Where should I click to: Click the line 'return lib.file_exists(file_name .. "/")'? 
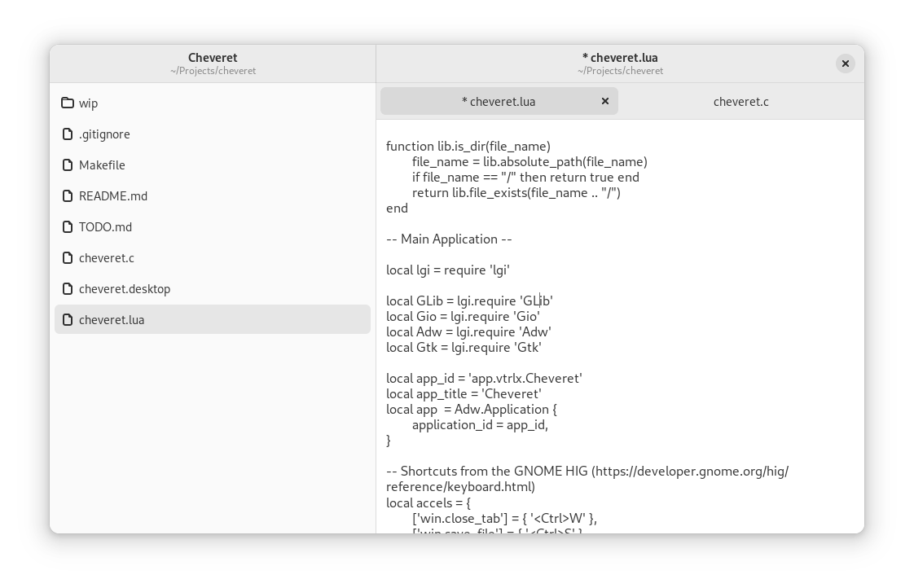pyautogui.click(x=516, y=193)
